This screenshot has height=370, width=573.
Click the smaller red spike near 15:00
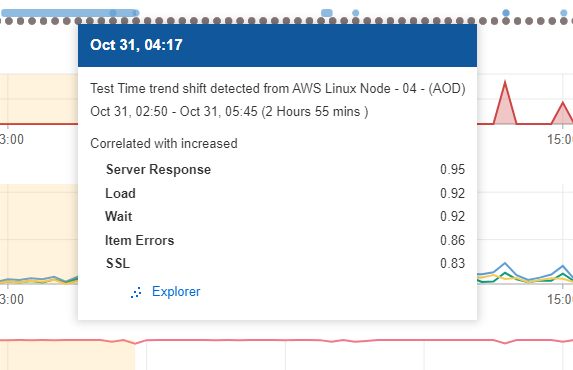click(562, 113)
